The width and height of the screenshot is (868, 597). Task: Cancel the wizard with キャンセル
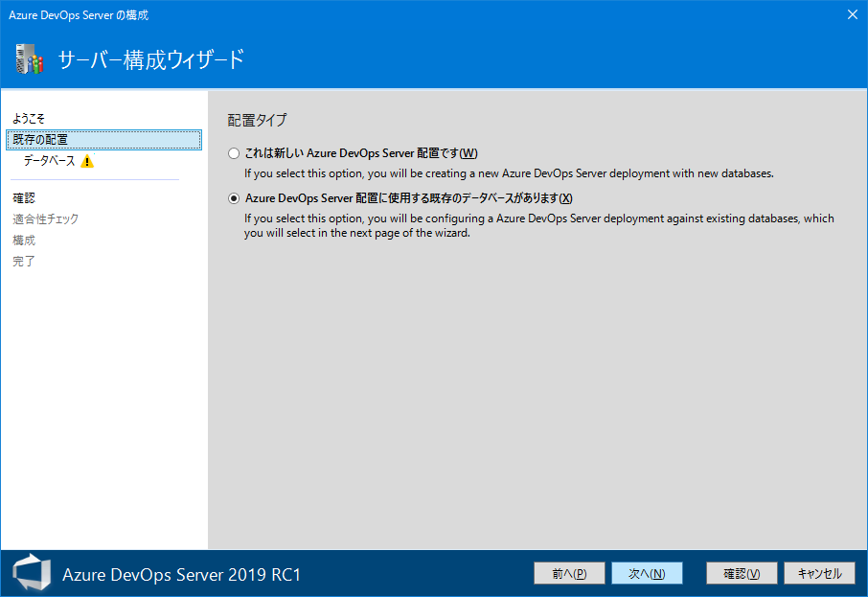(819, 572)
